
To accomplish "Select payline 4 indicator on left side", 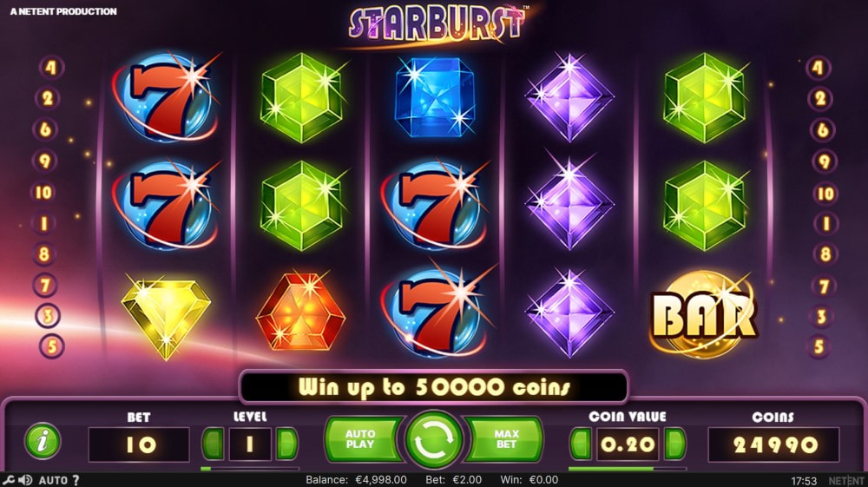I will pyautogui.click(x=51, y=68).
